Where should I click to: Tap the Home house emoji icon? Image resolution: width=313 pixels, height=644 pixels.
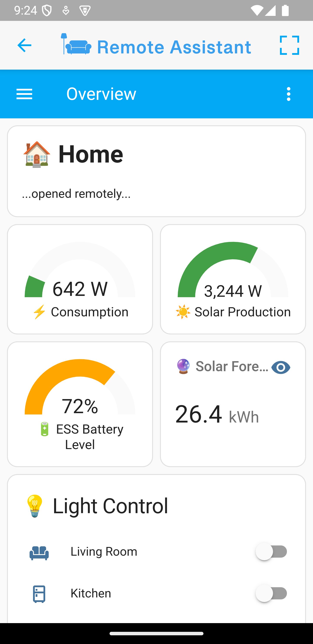pyautogui.click(x=37, y=154)
